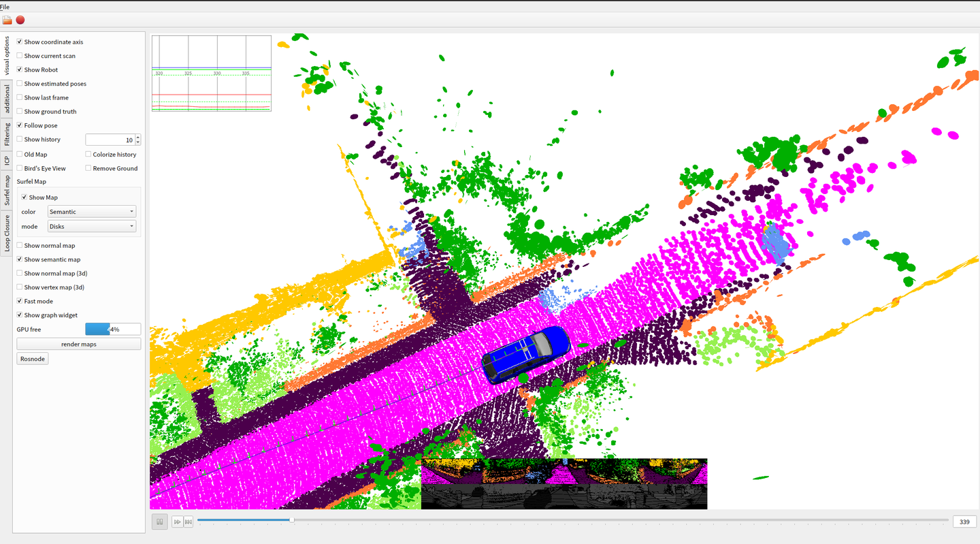Select the frame counter field showing 339
980x544 pixels.
(964, 521)
